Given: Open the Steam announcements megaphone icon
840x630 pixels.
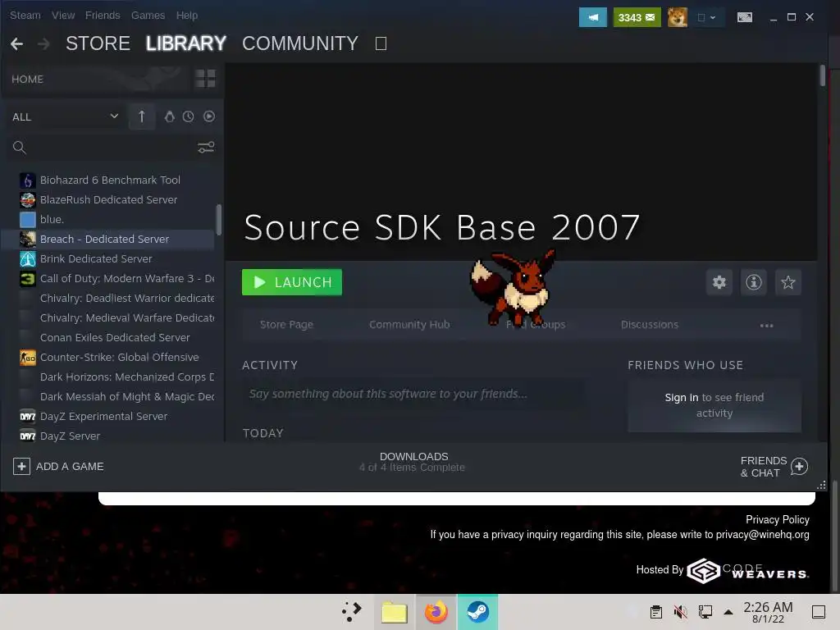Looking at the screenshot, I should click(x=592, y=17).
